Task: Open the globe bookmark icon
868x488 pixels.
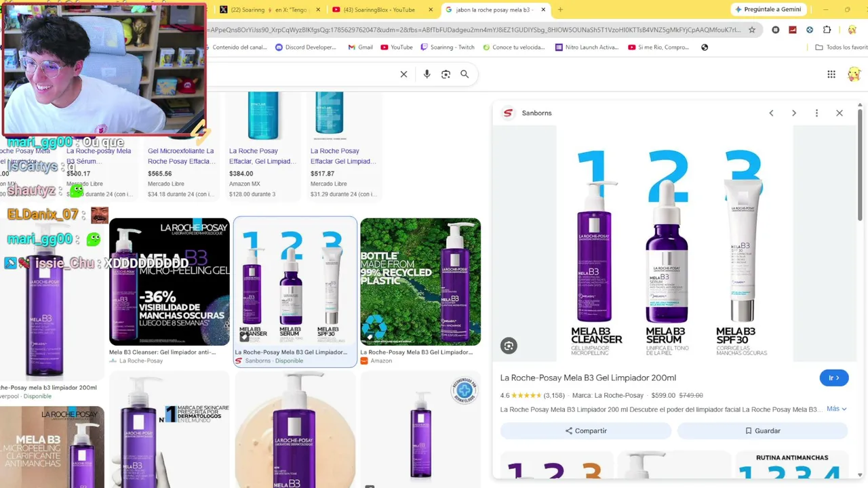Action: (705, 47)
